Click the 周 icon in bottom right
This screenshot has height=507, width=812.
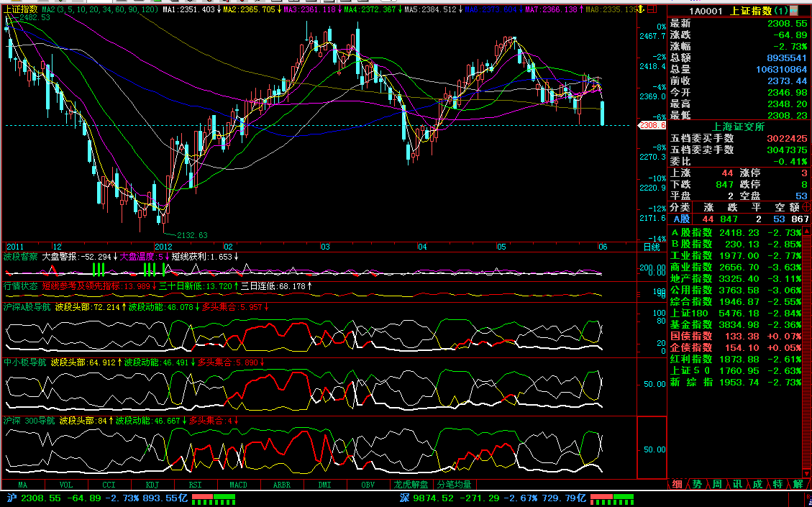pos(717,484)
